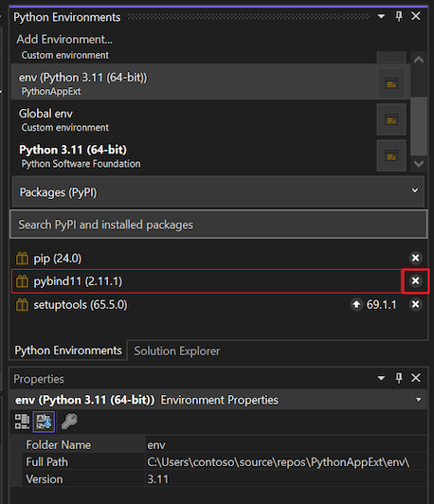The image size is (434, 504).
Task: Open interactive window for Global env
Action: pyautogui.click(x=391, y=120)
